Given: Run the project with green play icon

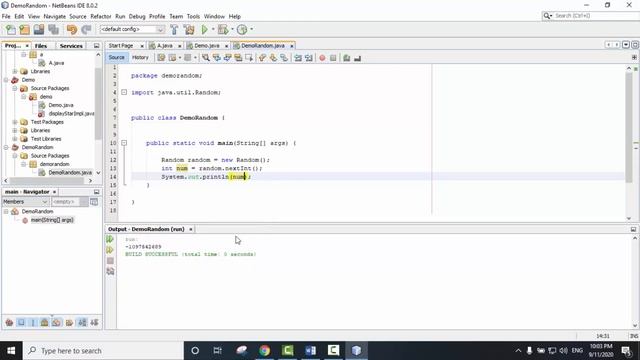Looking at the screenshot, I should point(204,29).
